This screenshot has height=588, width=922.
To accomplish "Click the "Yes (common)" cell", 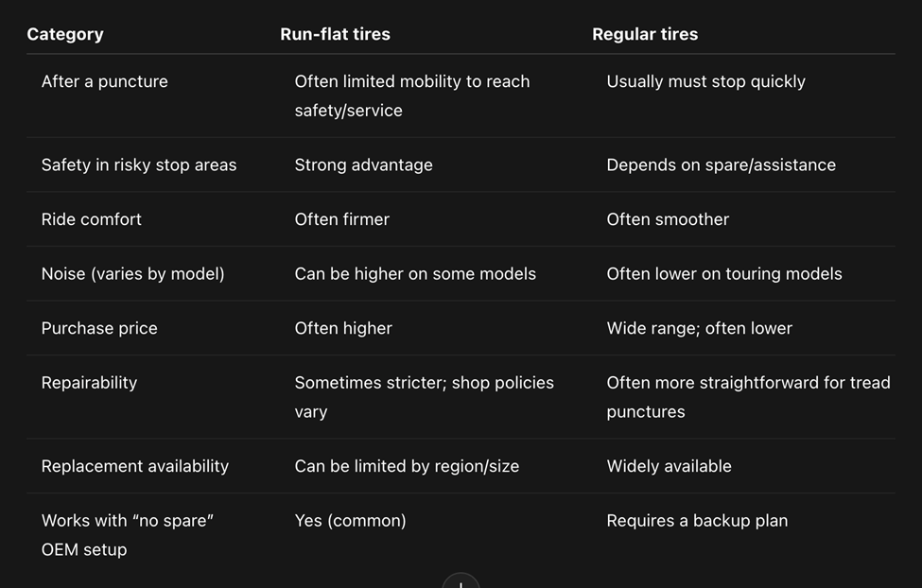I will 350,521.
